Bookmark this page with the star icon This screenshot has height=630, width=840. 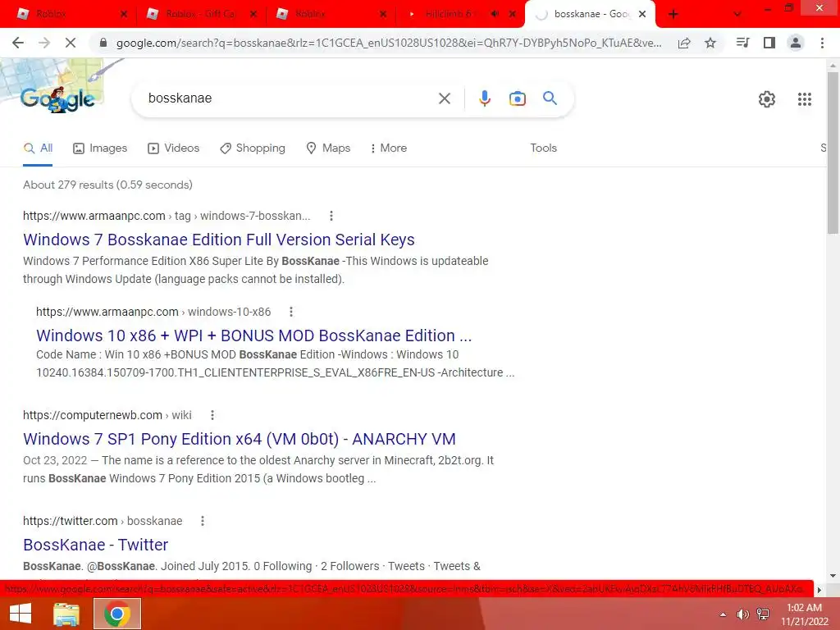[x=710, y=43]
